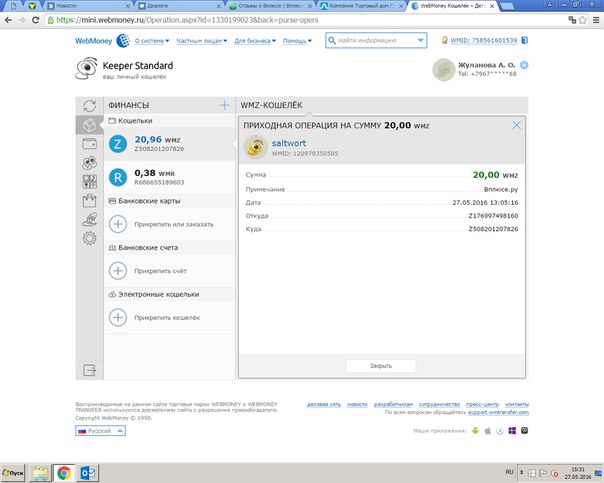Viewport: 604px width, 483px height.
Task: Switch to the Компания Торговый дом browser tab
Action: (x=361, y=6)
